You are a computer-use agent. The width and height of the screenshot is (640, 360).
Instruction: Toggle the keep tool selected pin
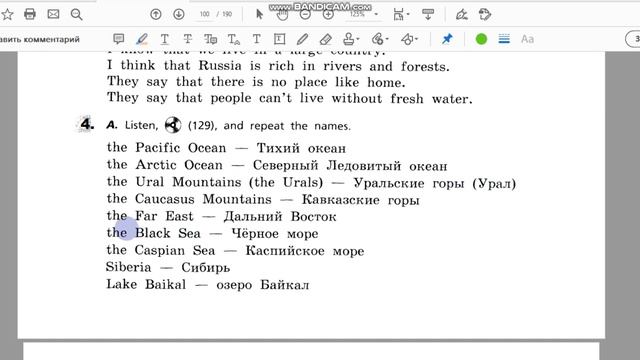447,39
